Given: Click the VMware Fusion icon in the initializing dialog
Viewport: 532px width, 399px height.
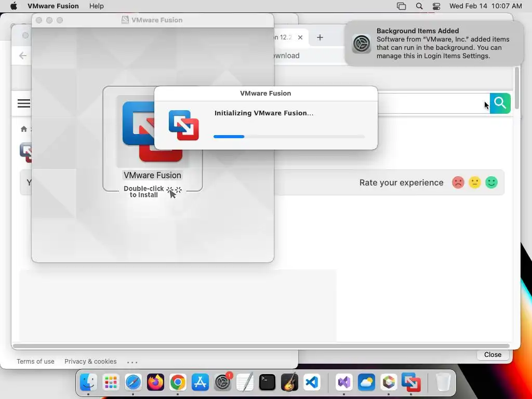Looking at the screenshot, I should 183,125.
